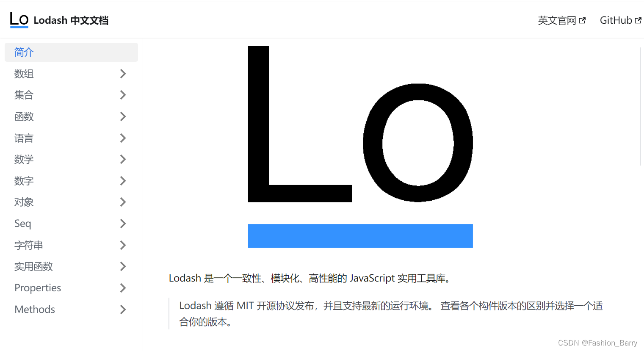Screen dimensions: 644x351
Task: Expand the 数学 chevron arrow
Action: pos(123,159)
